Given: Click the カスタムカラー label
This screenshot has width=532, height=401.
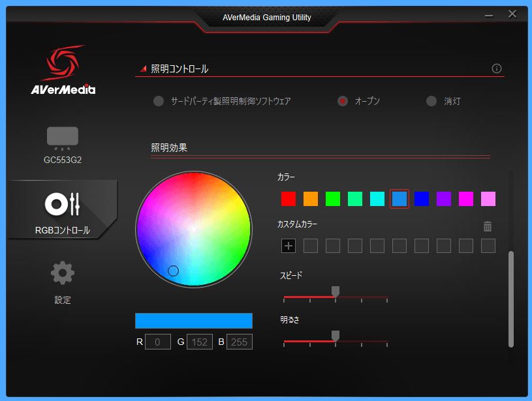Looking at the screenshot, I should [x=297, y=224].
